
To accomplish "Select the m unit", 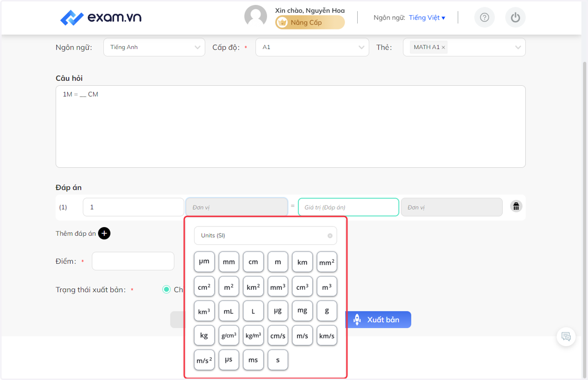I will (x=278, y=262).
